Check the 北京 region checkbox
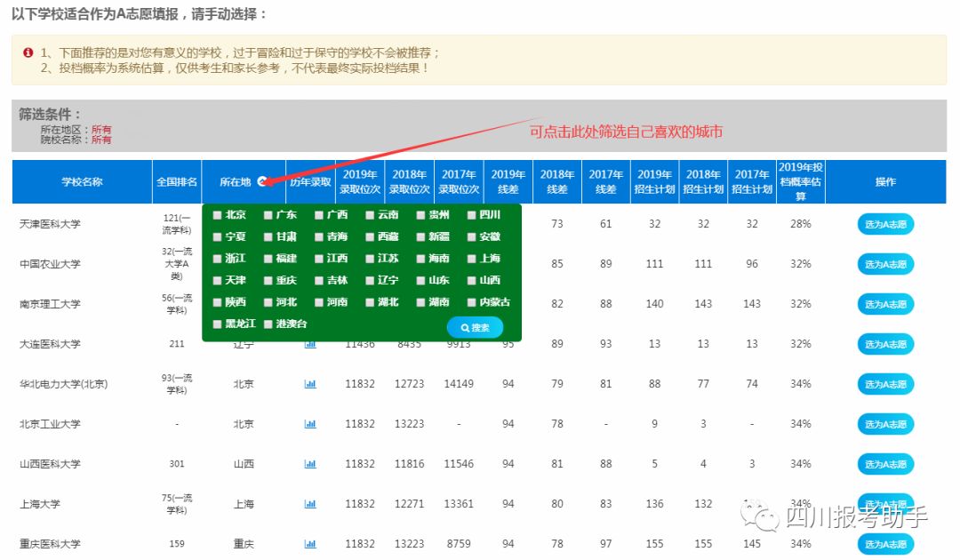The height and width of the screenshot is (560, 960). (217, 215)
